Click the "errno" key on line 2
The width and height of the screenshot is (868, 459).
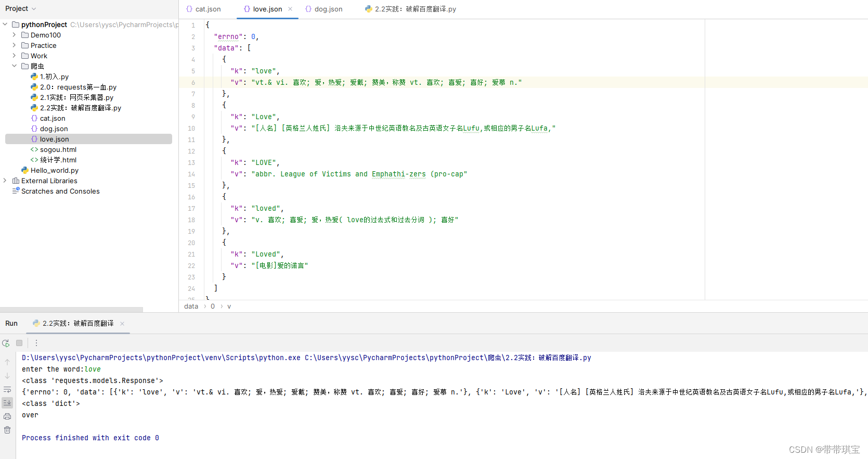(228, 36)
